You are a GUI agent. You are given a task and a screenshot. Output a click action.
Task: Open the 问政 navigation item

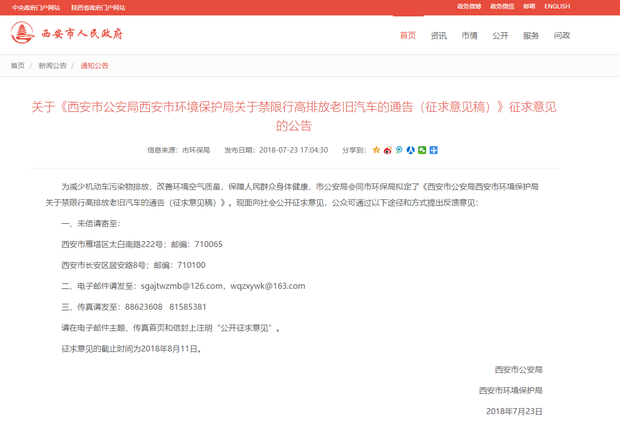pos(562,36)
